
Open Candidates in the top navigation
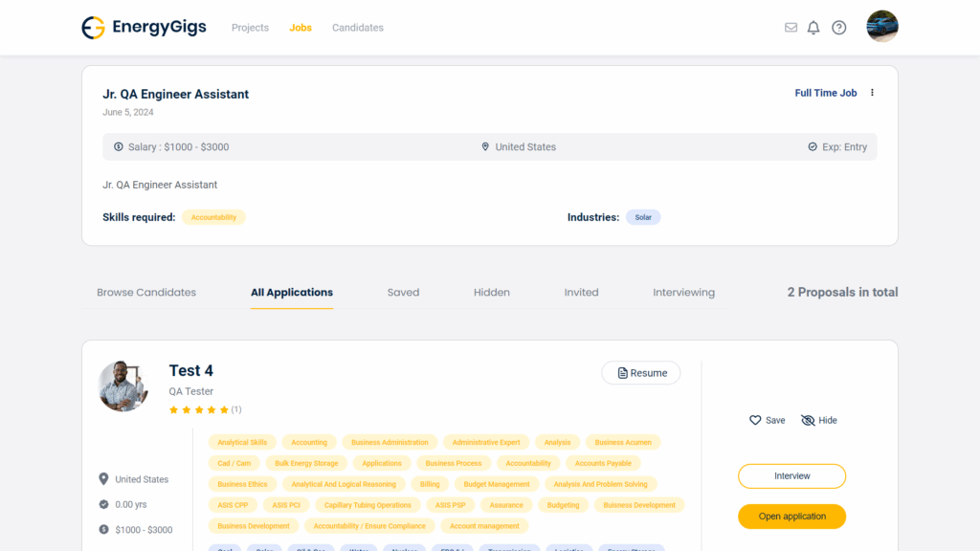(x=358, y=28)
